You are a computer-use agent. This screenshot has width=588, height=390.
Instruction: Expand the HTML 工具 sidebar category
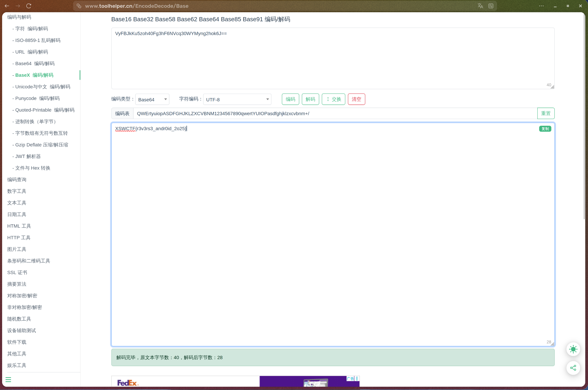click(19, 226)
